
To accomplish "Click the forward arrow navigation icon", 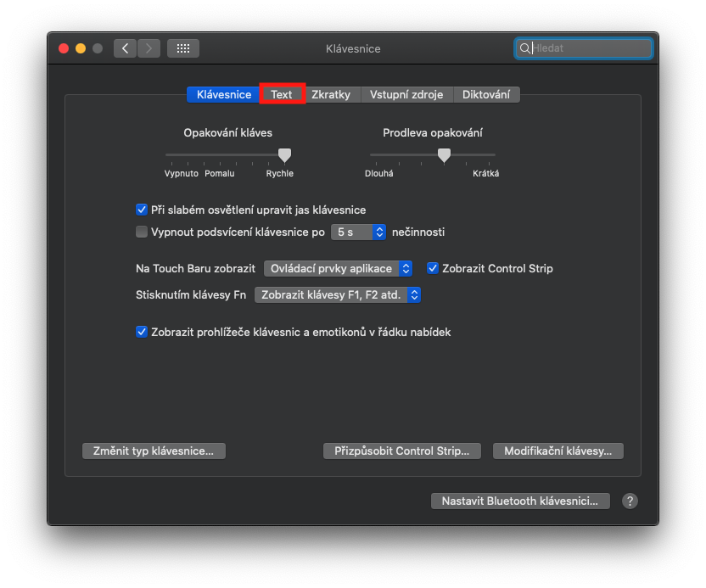I will click(148, 48).
